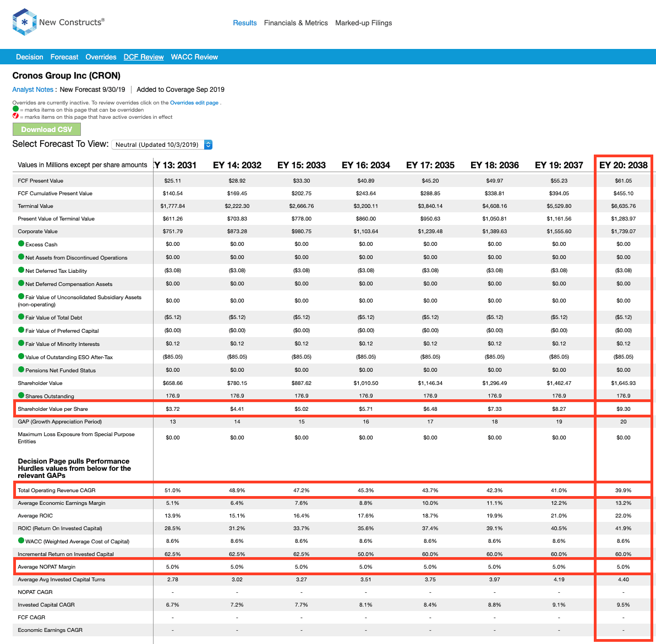
Task: Click the 4.40 Average Avg Invested Capital Turns cell
Action: [624, 579]
